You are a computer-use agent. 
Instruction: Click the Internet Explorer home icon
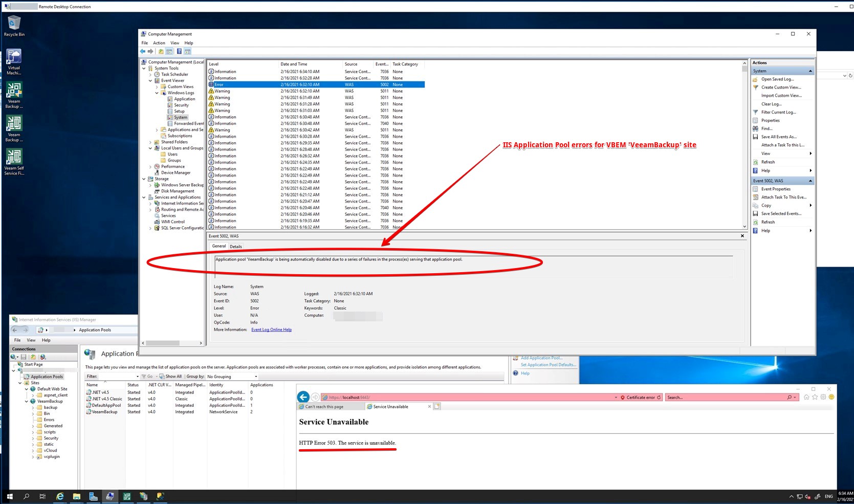coord(806,397)
